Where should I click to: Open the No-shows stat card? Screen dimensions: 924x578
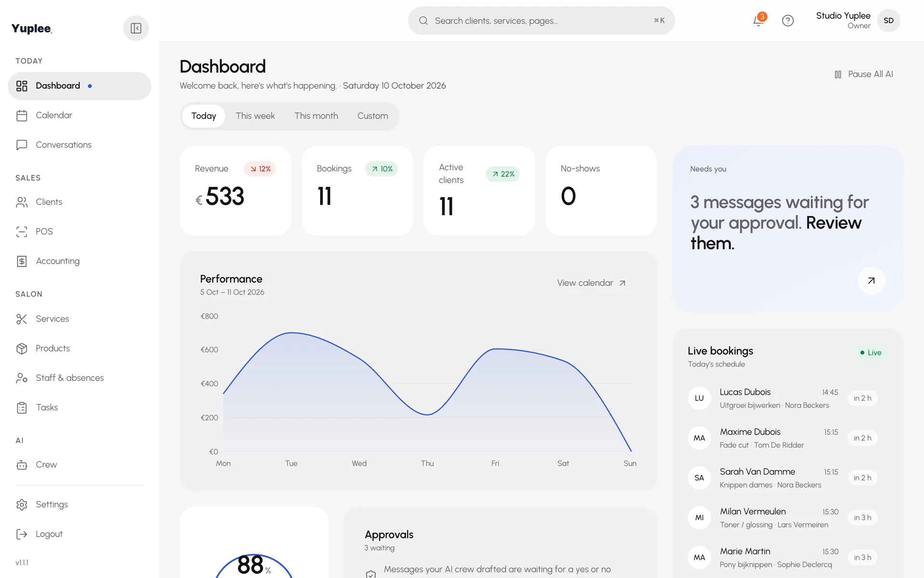click(x=601, y=191)
